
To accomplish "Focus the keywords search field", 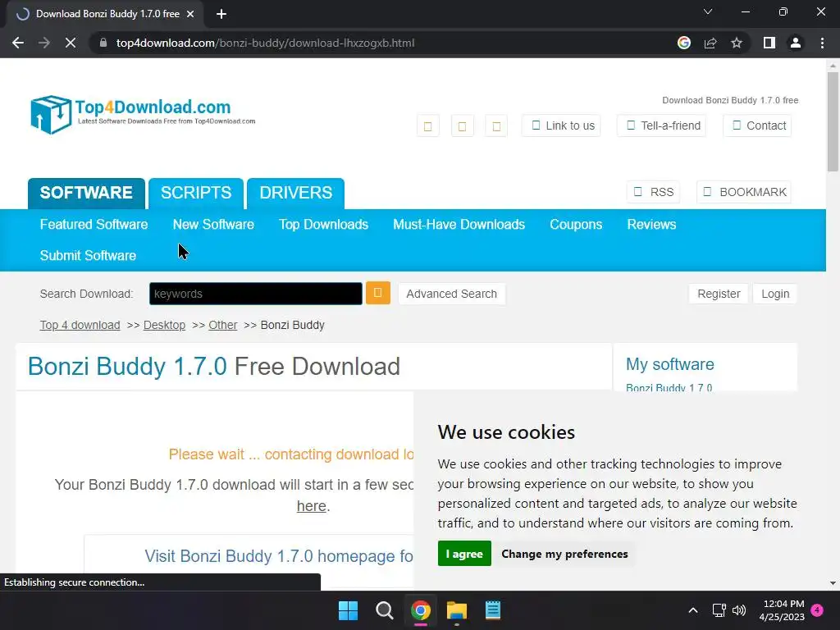I will point(256,294).
